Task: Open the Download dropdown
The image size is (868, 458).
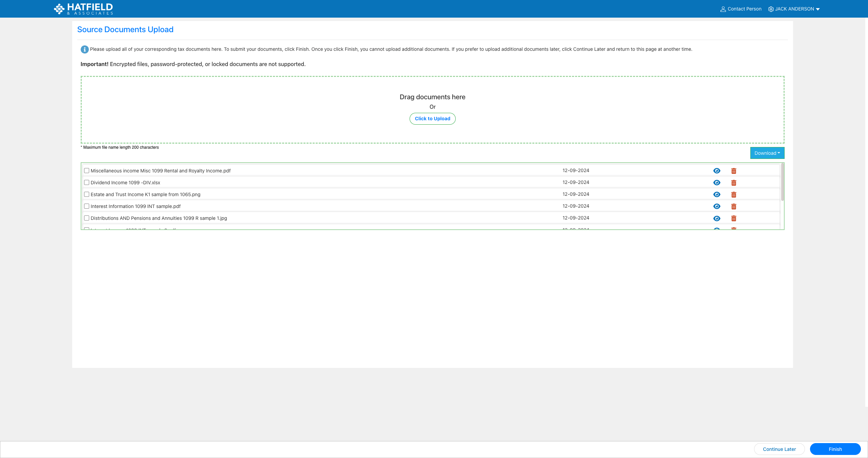Action: pyautogui.click(x=767, y=153)
